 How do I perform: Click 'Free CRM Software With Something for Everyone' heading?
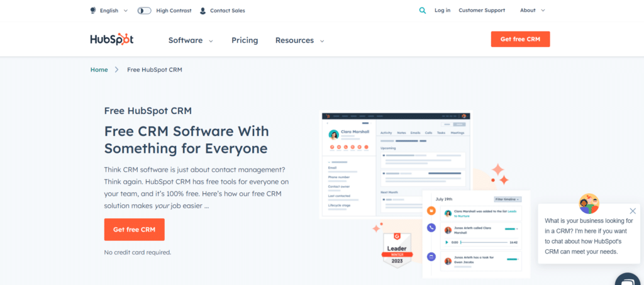pos(186,140)
